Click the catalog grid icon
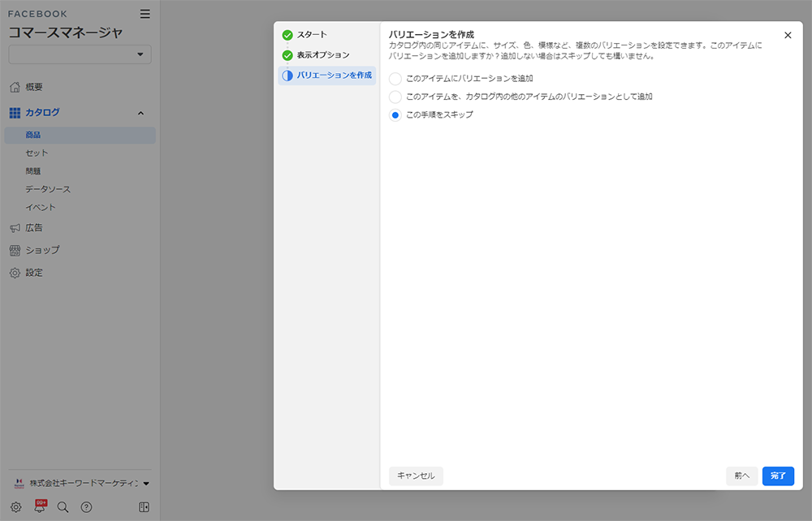The width and height of the screenshot is (812, 521). tap(15, 112)
